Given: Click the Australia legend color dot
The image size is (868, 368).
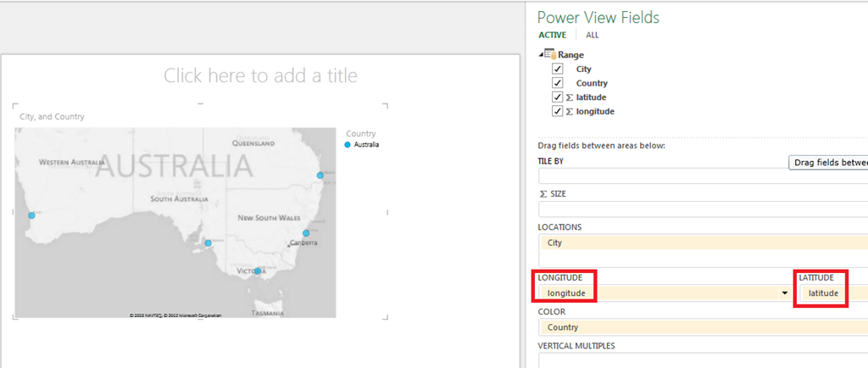Looking at the screenshot, I should click(348, 144).
